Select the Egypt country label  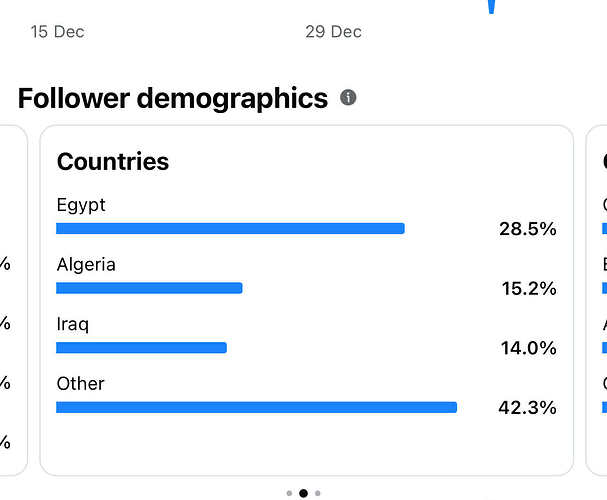(x=81, y=205)
